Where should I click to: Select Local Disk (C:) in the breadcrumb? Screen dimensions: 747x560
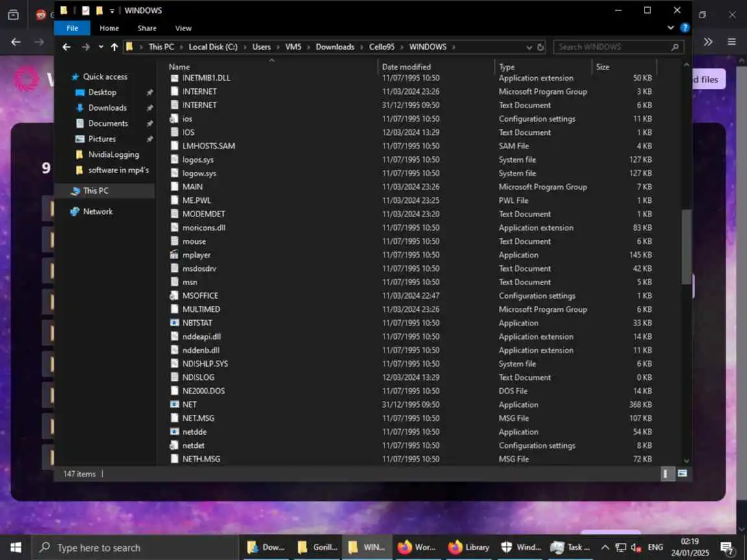tap(213, 47)
